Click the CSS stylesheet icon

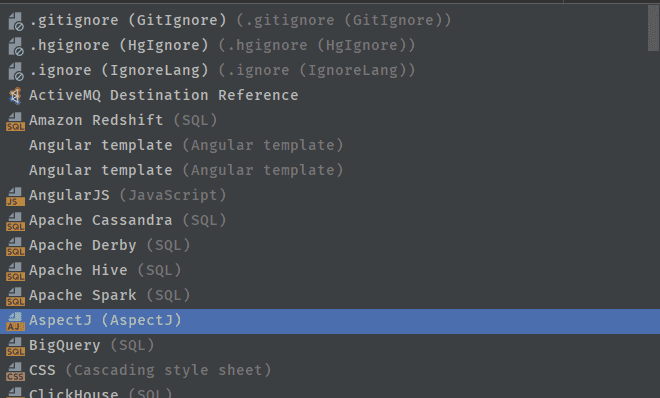(x=15, y=371)
